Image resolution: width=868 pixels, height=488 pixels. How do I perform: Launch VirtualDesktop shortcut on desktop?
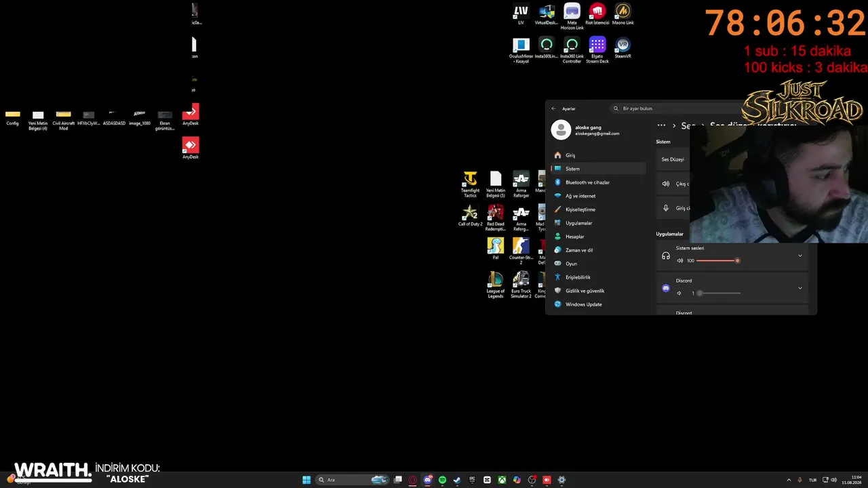pyautogui.click(x=546, y=15)
